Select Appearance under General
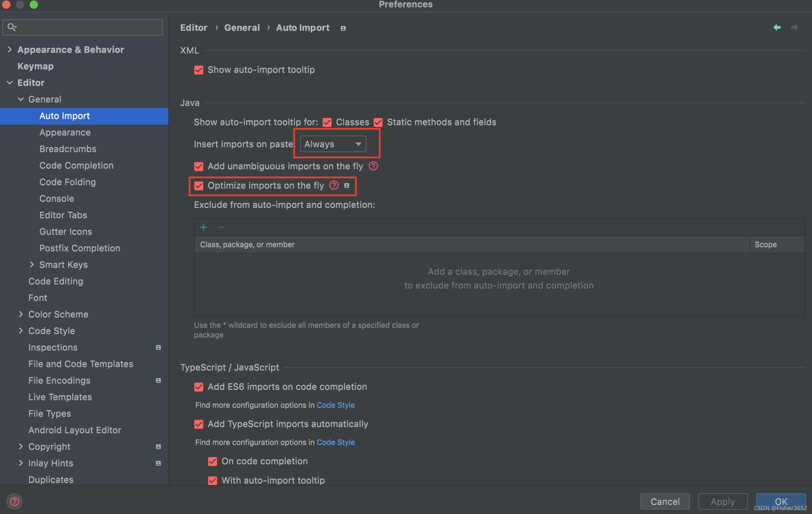 pos(65,133)
